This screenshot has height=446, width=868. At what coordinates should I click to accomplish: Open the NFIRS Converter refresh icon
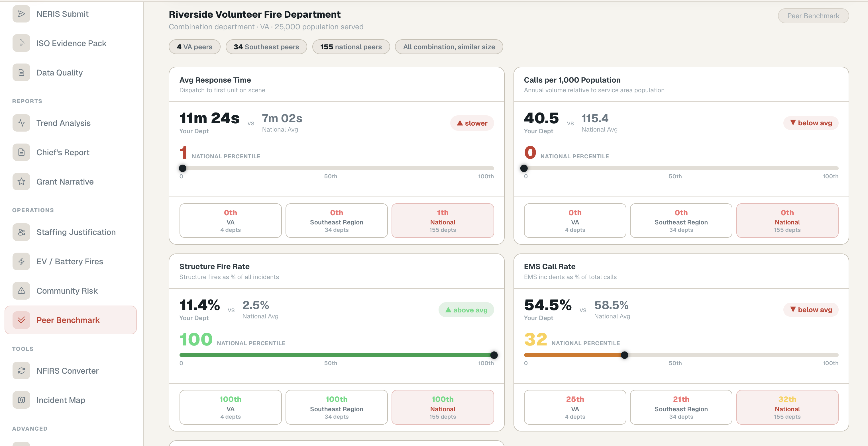(x=21, y=371)
